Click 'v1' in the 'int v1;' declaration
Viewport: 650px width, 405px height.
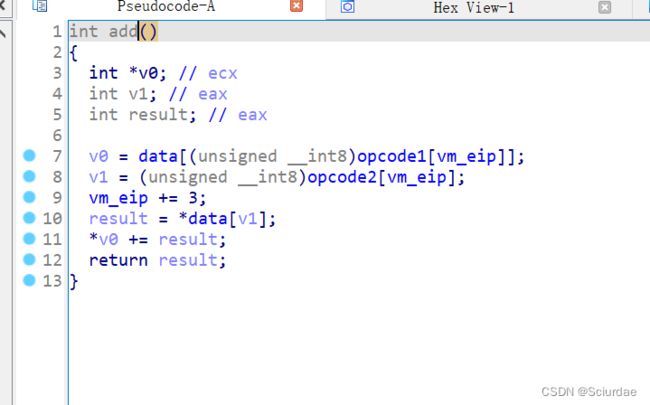138,95
